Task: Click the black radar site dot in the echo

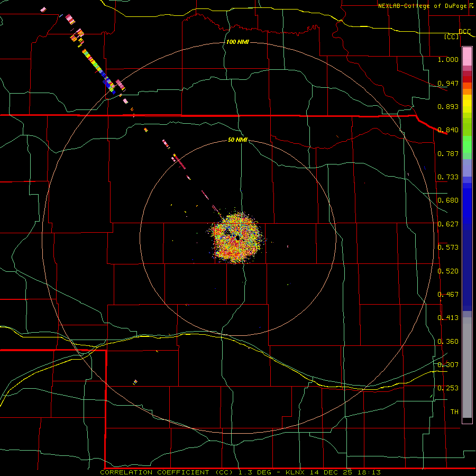Action: pyautogui.click(x=237, y=239)
